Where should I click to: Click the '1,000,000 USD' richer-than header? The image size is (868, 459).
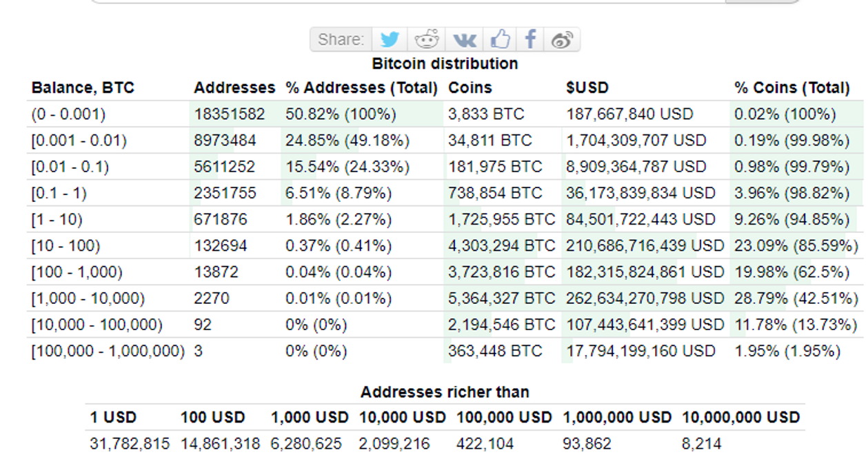617,418
